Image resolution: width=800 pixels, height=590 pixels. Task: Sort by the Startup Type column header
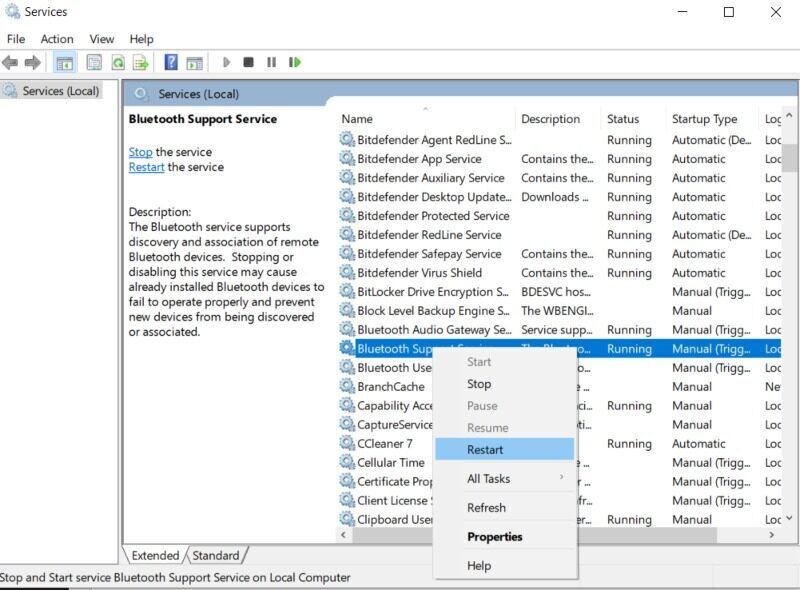[712, 119]
